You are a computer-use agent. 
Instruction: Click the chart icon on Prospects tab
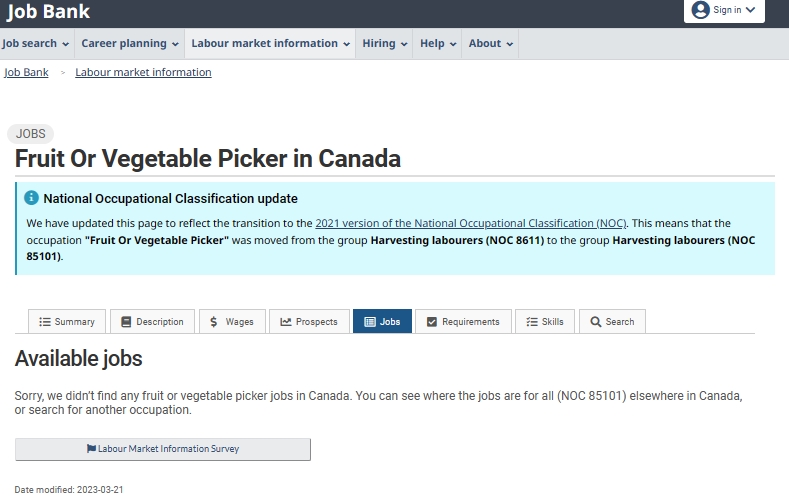tap(286, 322)
